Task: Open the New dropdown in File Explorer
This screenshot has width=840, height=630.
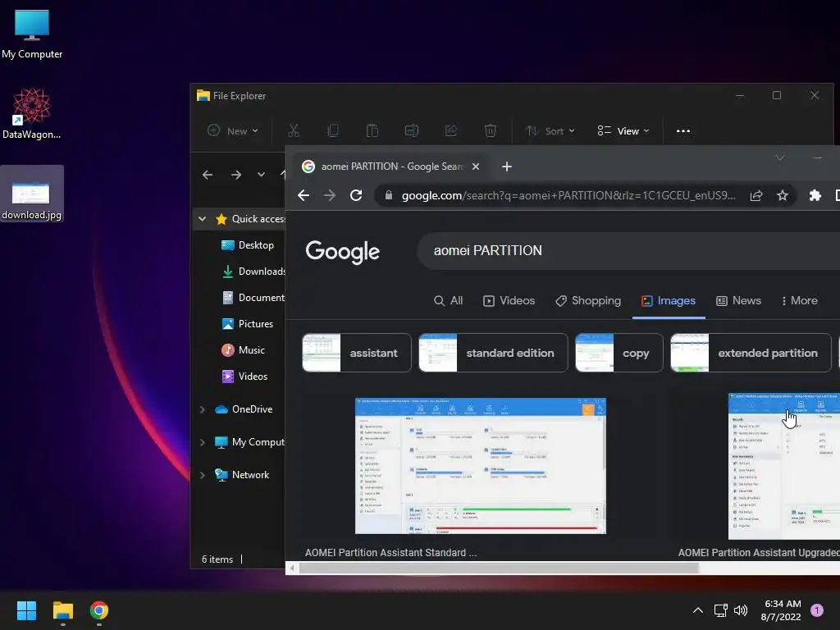Action: (x=232, y=130)
